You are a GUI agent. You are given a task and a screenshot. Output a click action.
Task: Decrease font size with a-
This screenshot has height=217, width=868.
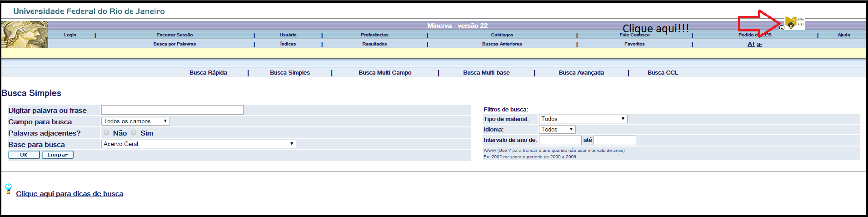point(759,44)
